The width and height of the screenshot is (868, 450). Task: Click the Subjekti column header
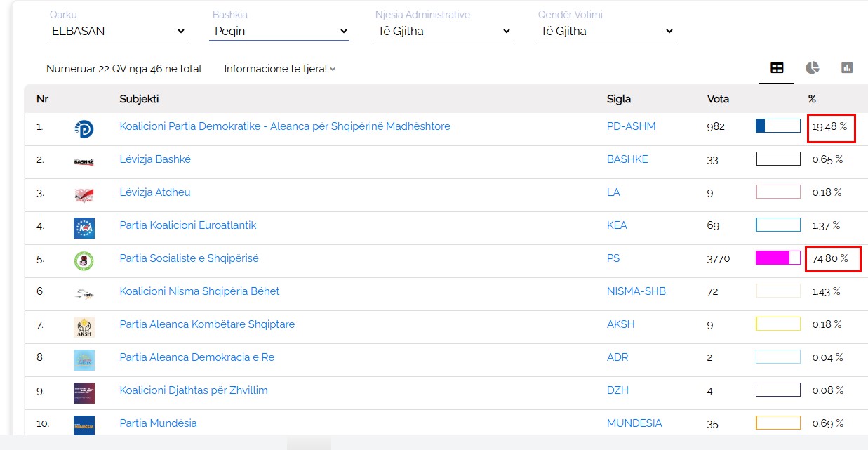pos(139,99)
